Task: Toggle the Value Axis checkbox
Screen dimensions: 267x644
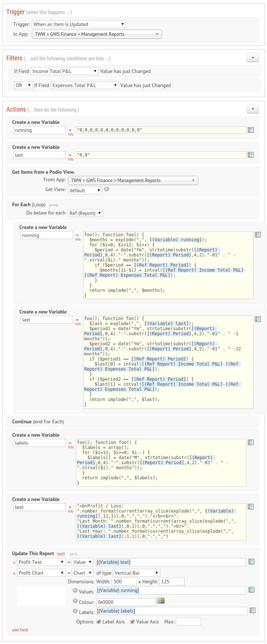Action: 132,622
